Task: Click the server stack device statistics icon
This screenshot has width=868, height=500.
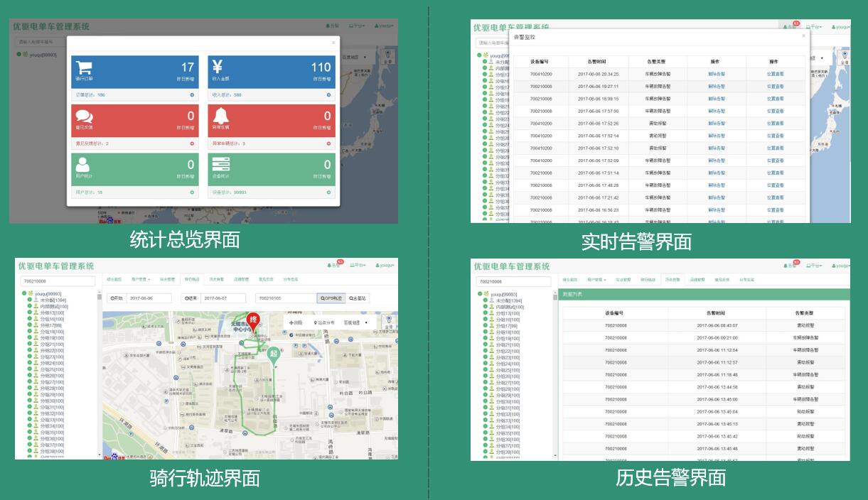Action: [220, 165]
